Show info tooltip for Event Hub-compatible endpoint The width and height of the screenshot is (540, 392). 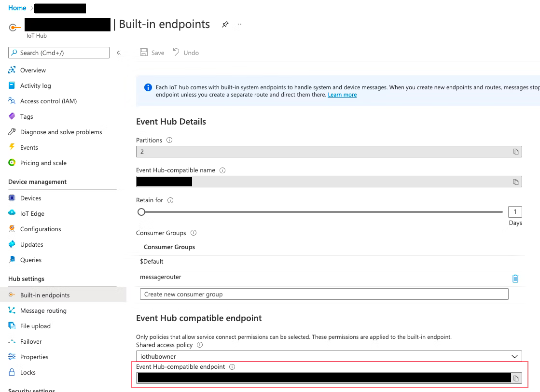(x=232, y=367)
